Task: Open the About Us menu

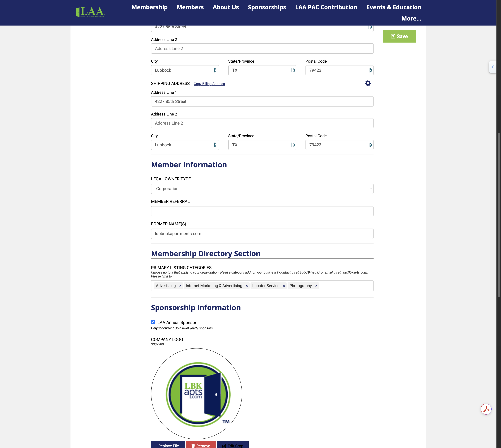Action: [226, 7]
